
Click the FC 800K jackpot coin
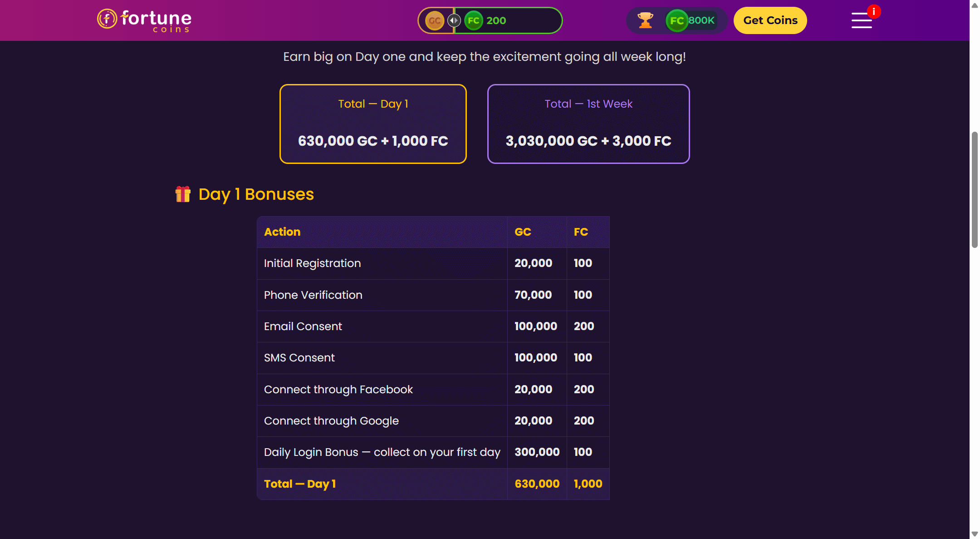pyautogui.click(x=677, y=20)
